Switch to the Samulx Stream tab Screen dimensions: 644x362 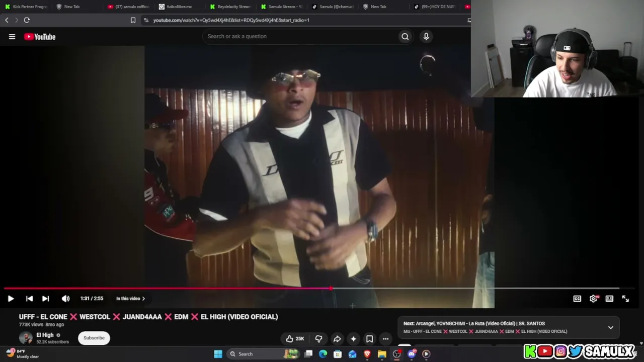(282, 7)
